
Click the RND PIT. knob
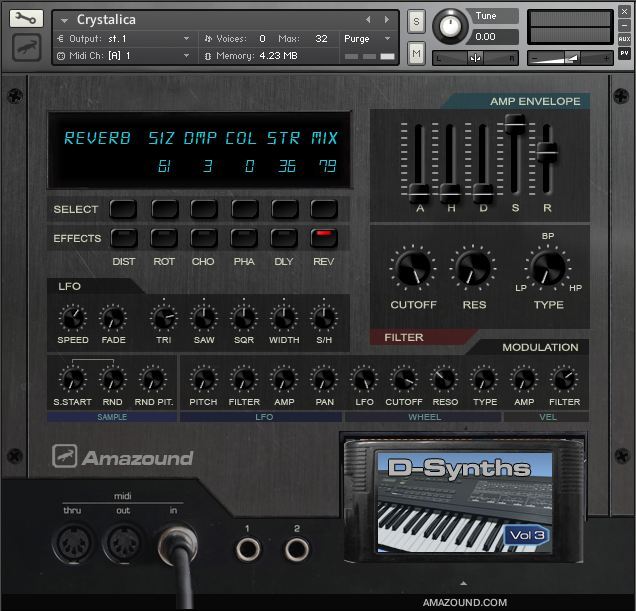[x=153, y=379]
